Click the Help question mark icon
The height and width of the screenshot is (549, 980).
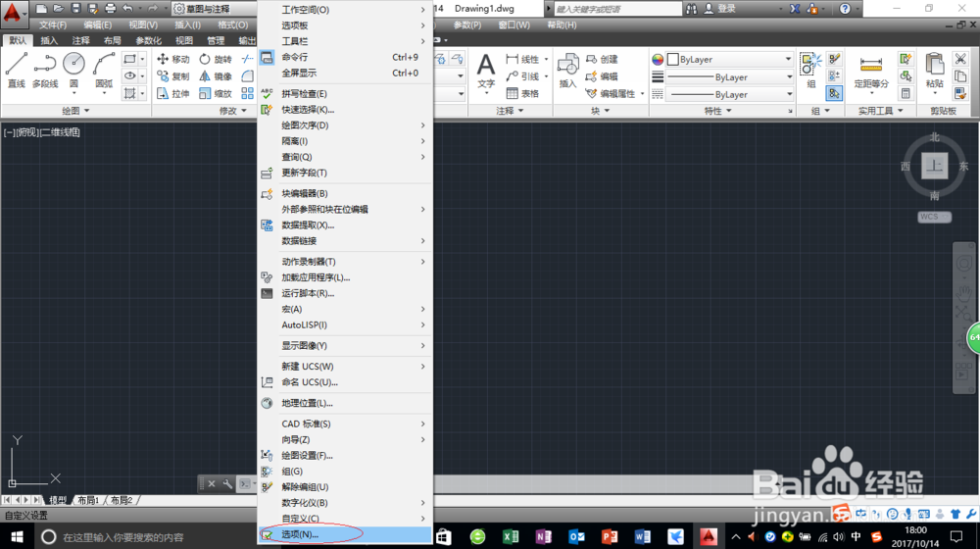(x=845, y=9)
